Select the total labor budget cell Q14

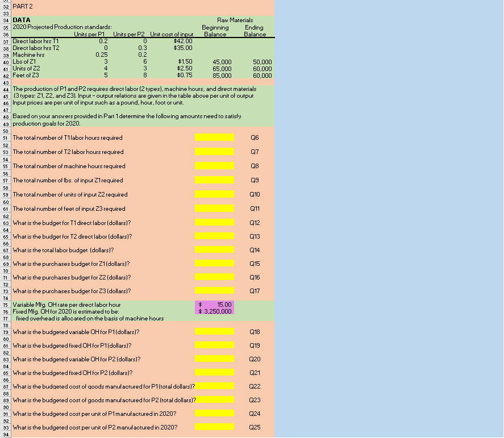pos(215,249)
